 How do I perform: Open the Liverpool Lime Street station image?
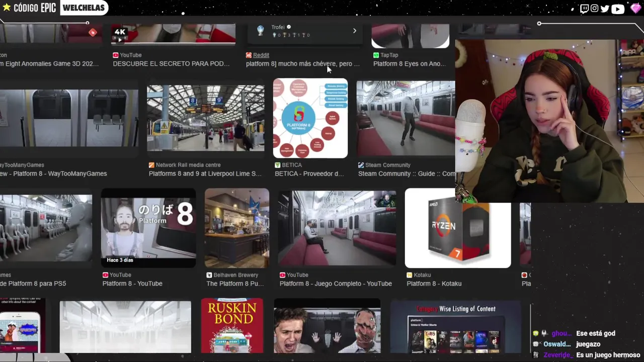205,118
